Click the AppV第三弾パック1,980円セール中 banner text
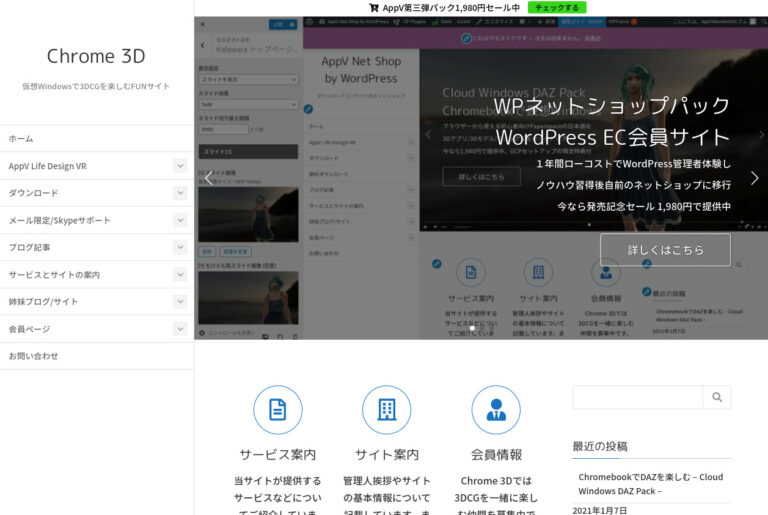Image resolution: width=768 pixels, height=515 pixels. (451, 8)
